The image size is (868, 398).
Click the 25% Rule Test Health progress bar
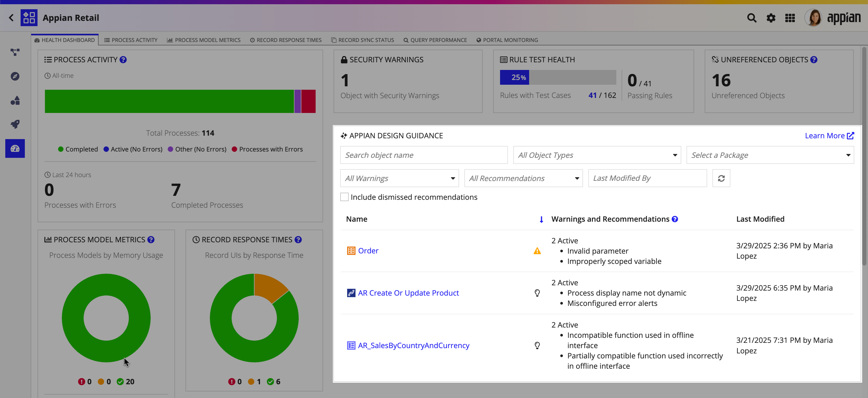pos(558,77)
